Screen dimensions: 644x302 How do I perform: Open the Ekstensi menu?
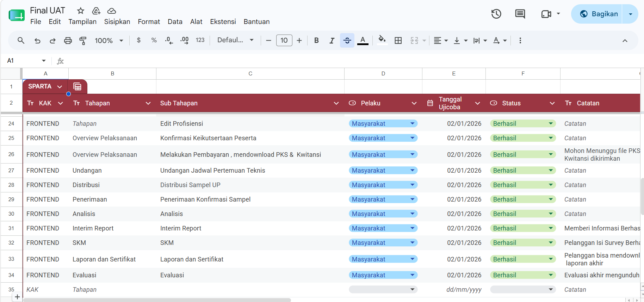[x=223, y=22]
